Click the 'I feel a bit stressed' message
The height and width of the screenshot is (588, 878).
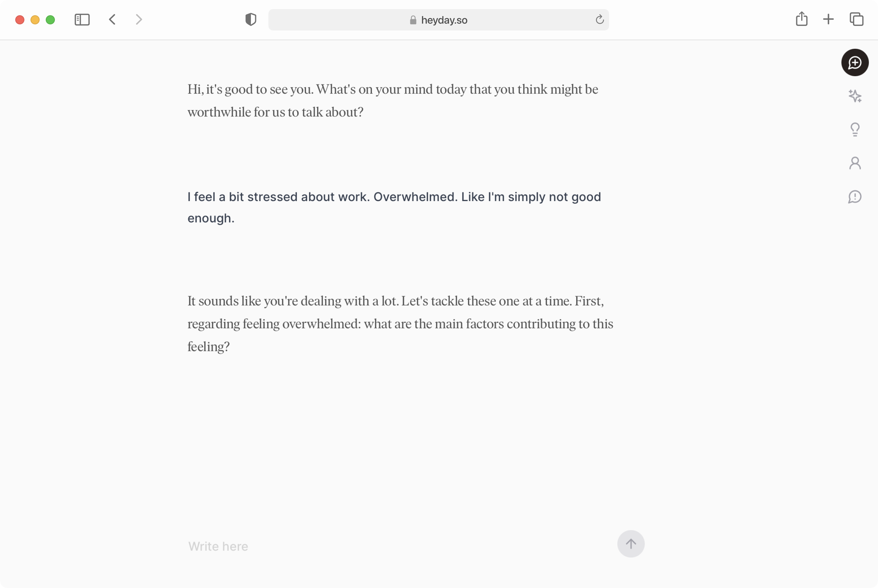coord(394,207)
